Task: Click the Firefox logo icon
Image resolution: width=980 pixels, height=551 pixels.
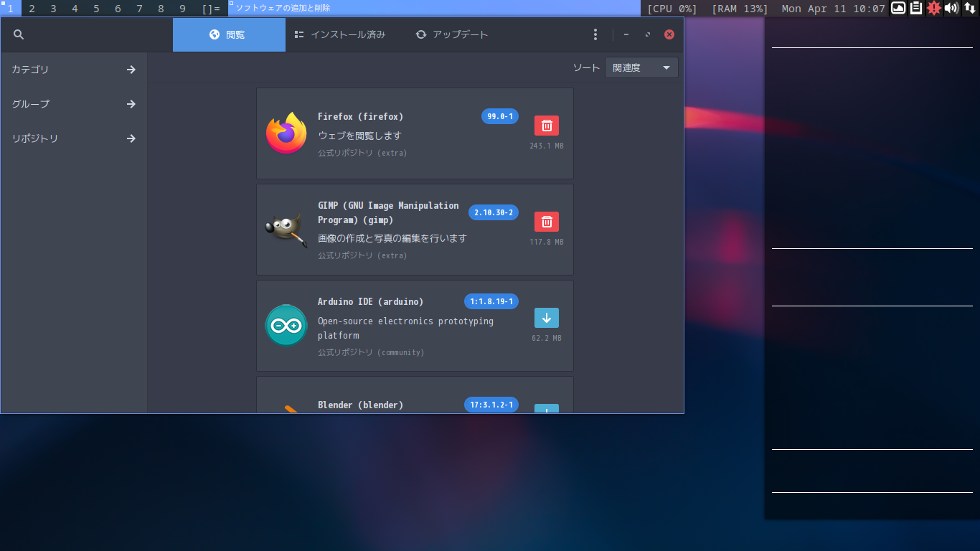Action: pyautogui.click(x=286, y=133)
